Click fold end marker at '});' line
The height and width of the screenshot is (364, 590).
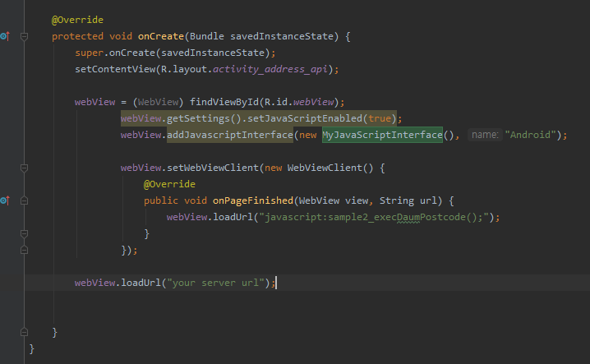tap(24, 250)
